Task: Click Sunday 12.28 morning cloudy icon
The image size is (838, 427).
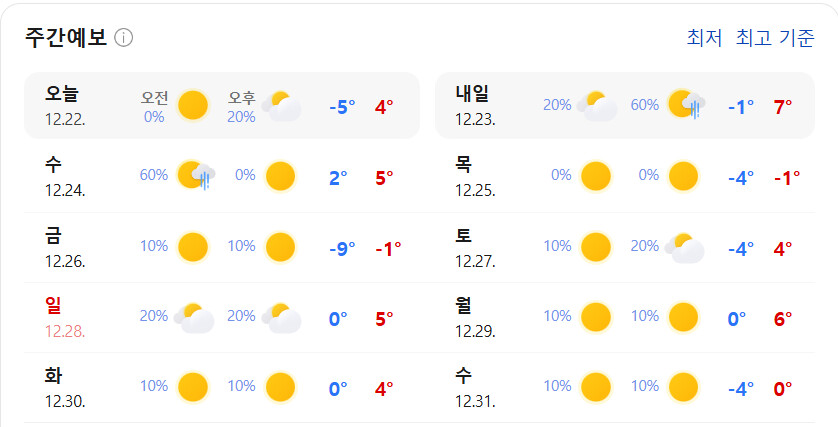Action: point(193,317)
